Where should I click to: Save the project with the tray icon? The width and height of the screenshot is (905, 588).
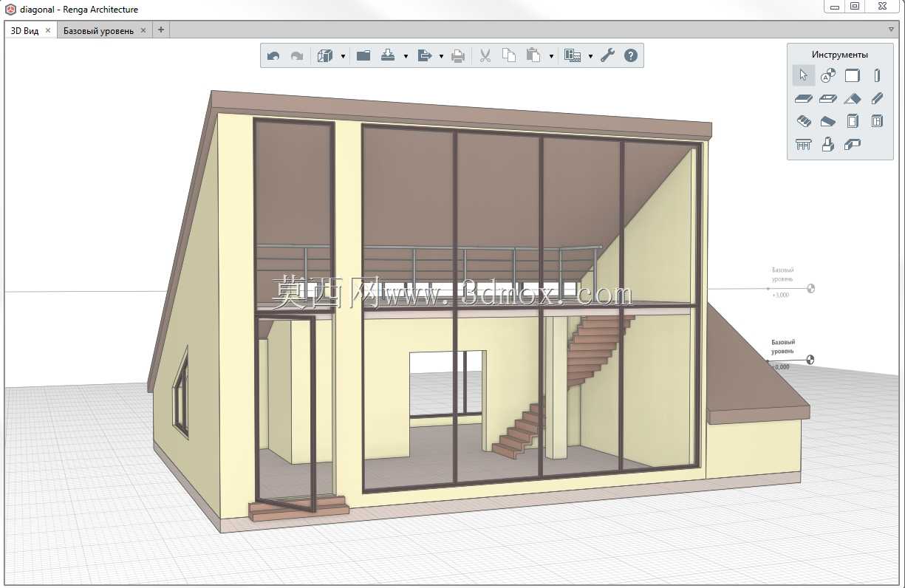(389, 55)
